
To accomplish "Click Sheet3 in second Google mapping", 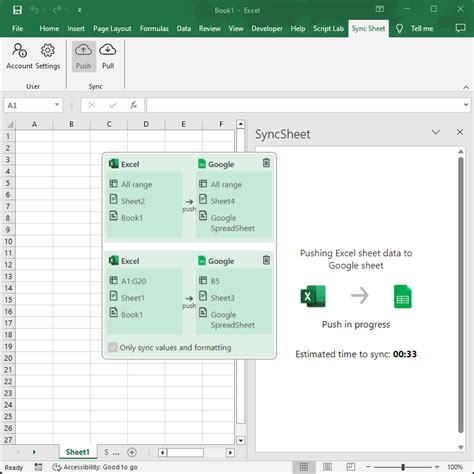I will 222,298.
